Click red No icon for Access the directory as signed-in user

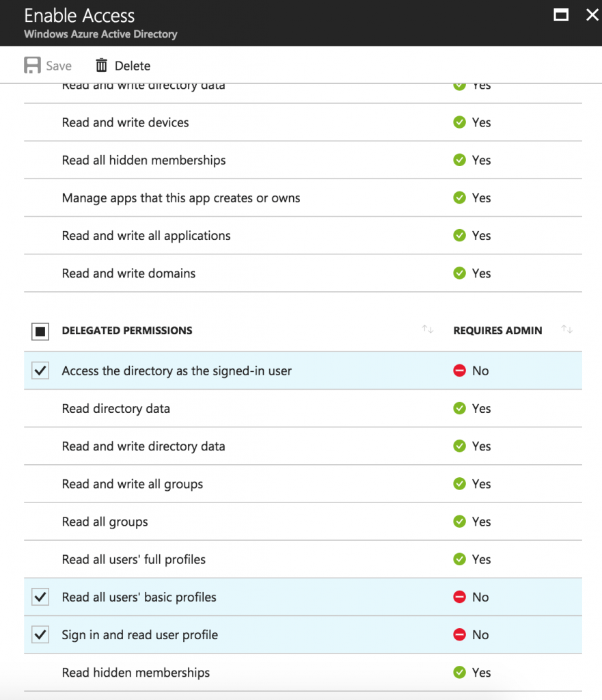pos(460,371)
